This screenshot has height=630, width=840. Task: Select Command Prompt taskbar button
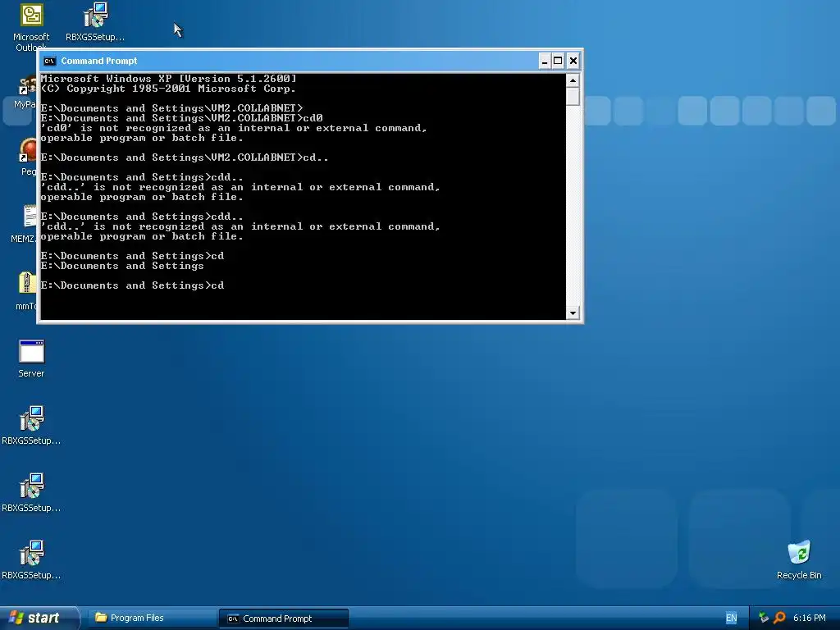283,619
